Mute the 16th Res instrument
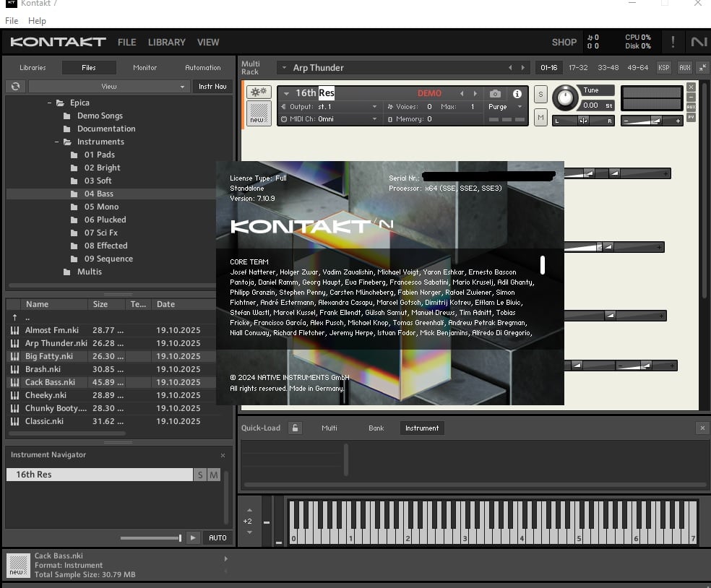Screen dimensions: 711x588 (x=540, y=118)
